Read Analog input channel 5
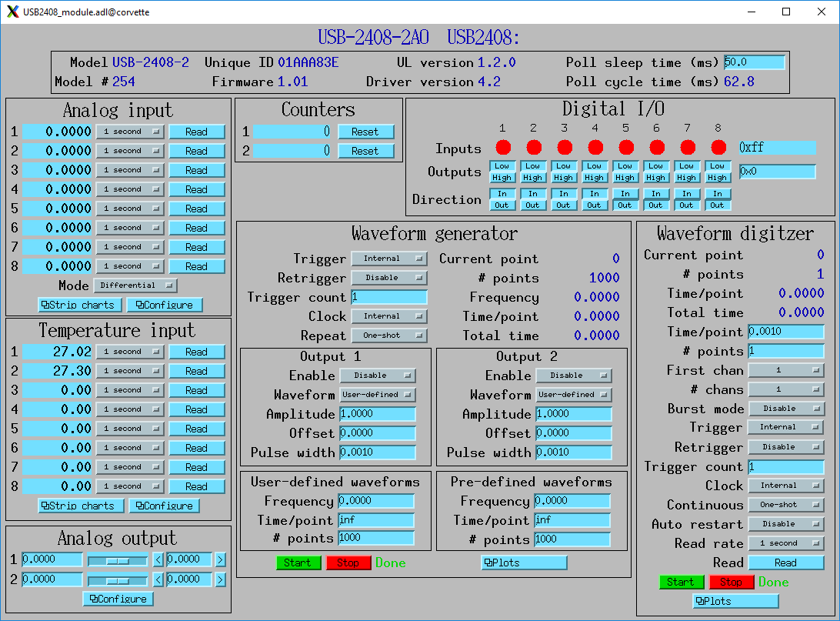840x621 pixels. (197, 209)
